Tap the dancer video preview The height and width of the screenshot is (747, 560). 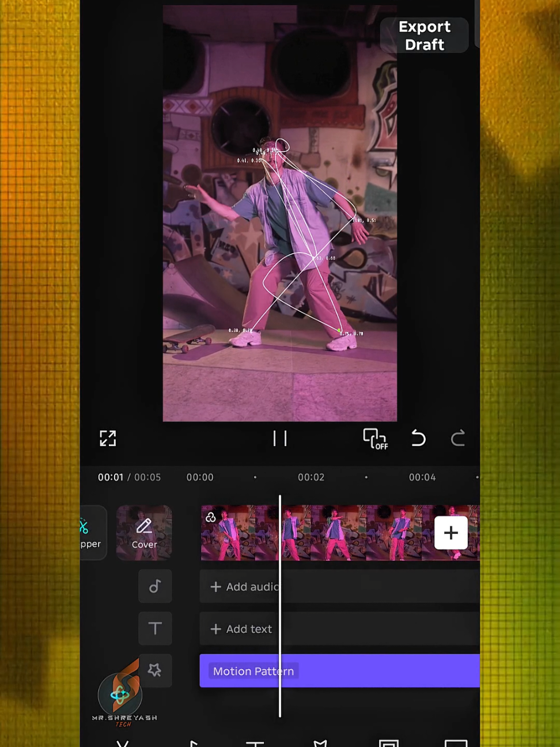[x=280, y=213]
